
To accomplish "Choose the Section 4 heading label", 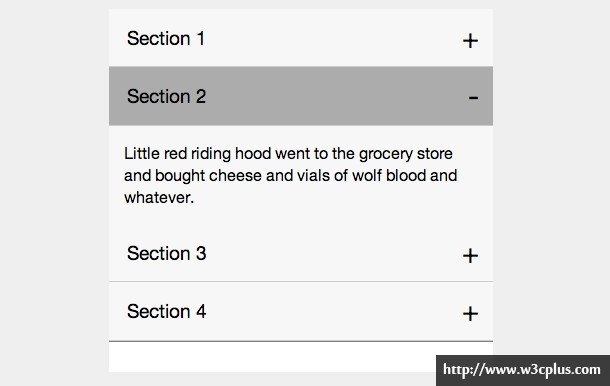I will pyautogui.click(x=166, y=311).
